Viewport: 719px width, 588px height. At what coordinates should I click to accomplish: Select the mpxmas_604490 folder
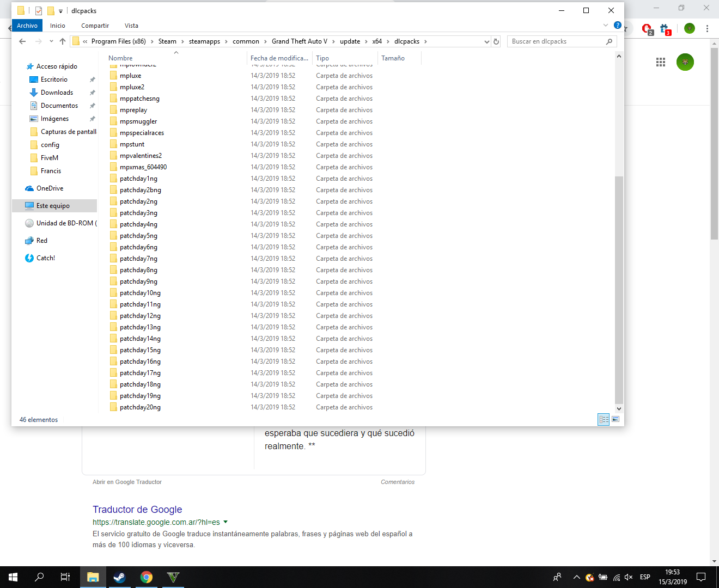[x=143, y=167]
